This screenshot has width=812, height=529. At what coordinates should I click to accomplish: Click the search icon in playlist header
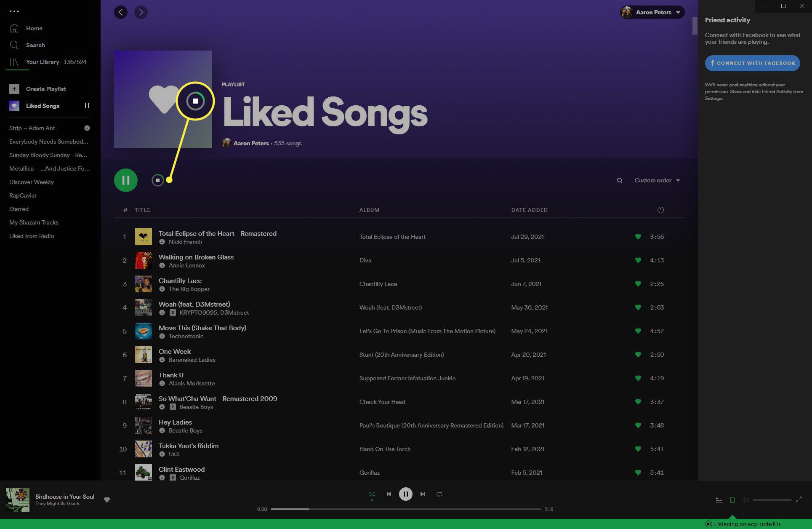coord(620,181)
